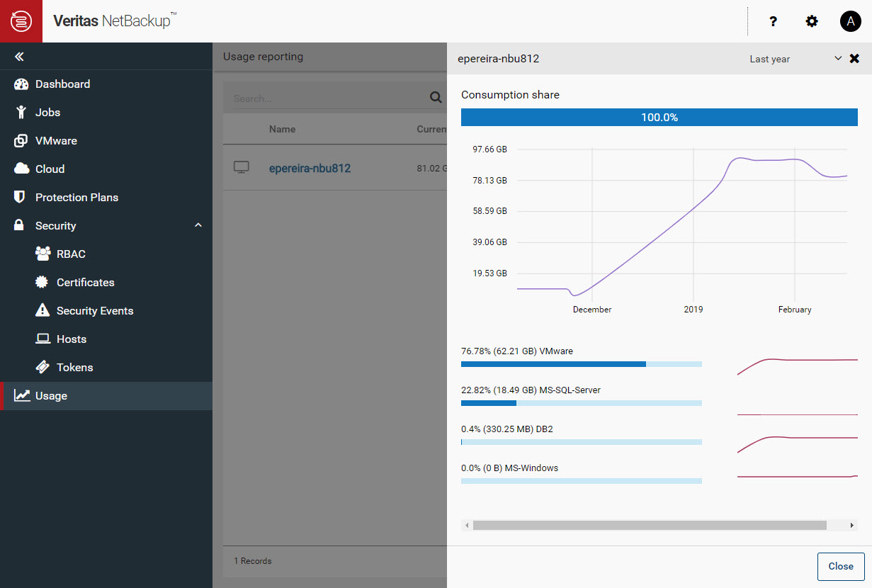Click the DB2 0.4% usage bar
Image resolution: width=872 pixels, height=588 pixels.
(x=582, y=442)
